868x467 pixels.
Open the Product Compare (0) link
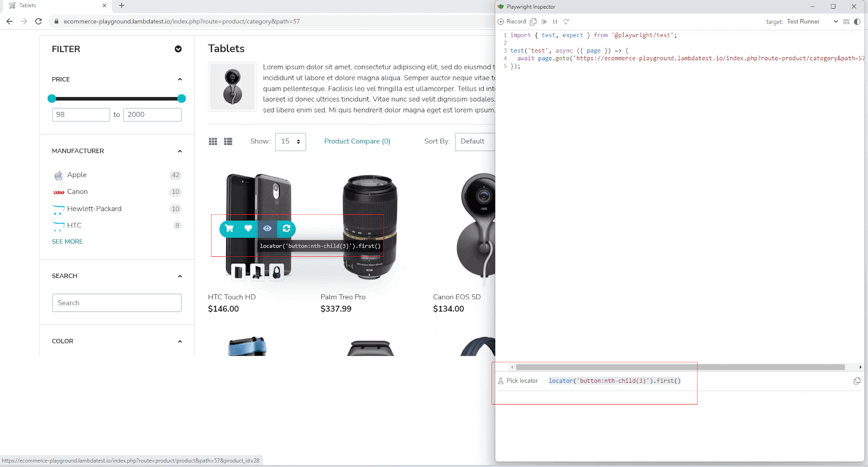(357, 141)
